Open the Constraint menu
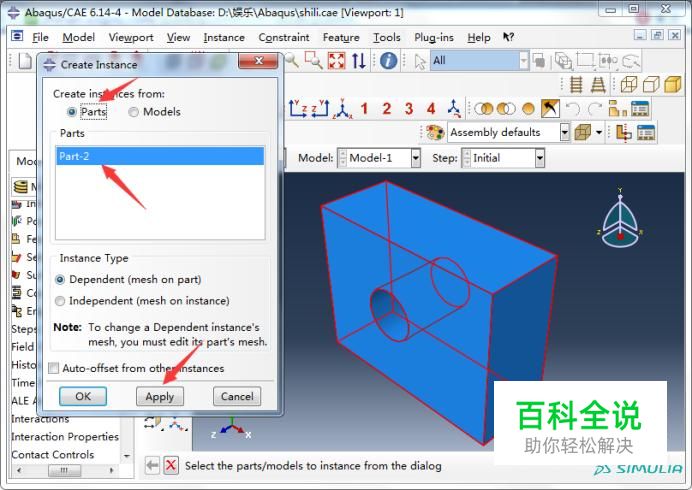 click(x=284, y=38)
